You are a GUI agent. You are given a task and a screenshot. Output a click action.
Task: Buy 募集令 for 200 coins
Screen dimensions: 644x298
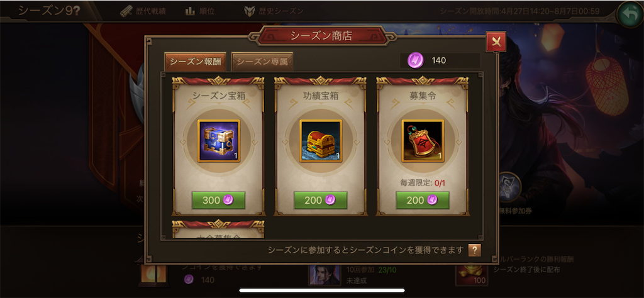point(423,200)
